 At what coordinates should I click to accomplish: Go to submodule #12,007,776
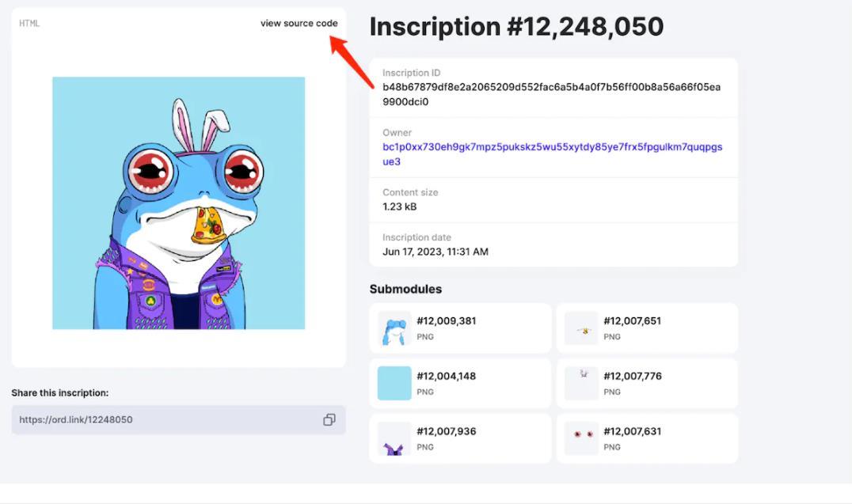click(x=632, y=377)
